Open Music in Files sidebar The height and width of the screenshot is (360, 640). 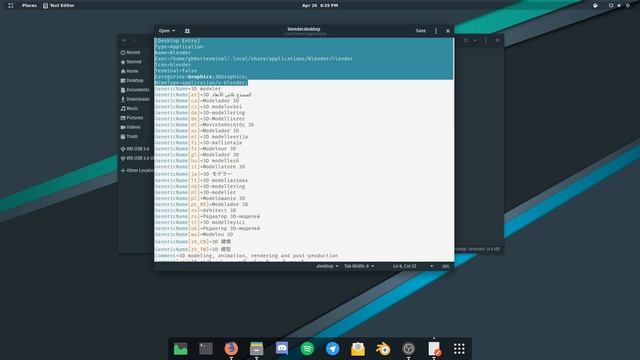[132, 109]
